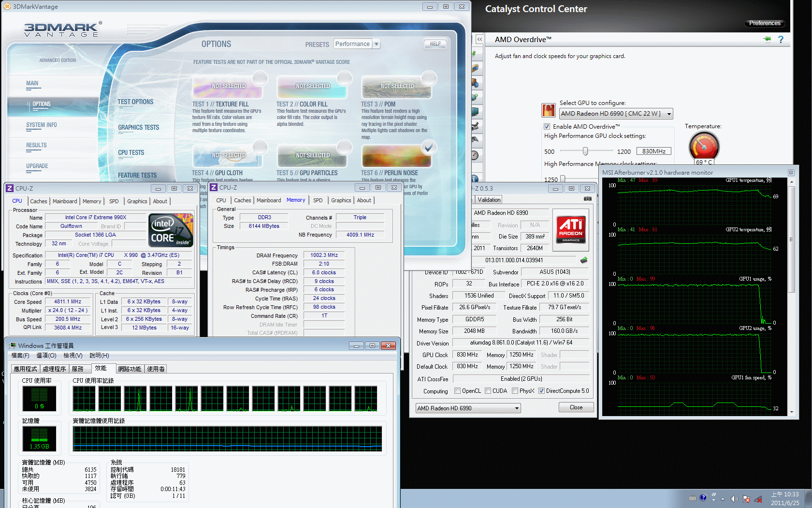812x508 pixels.
Task: Click the GPU-Z save BIOS chip icon
Action: click(x=584, y=260)
